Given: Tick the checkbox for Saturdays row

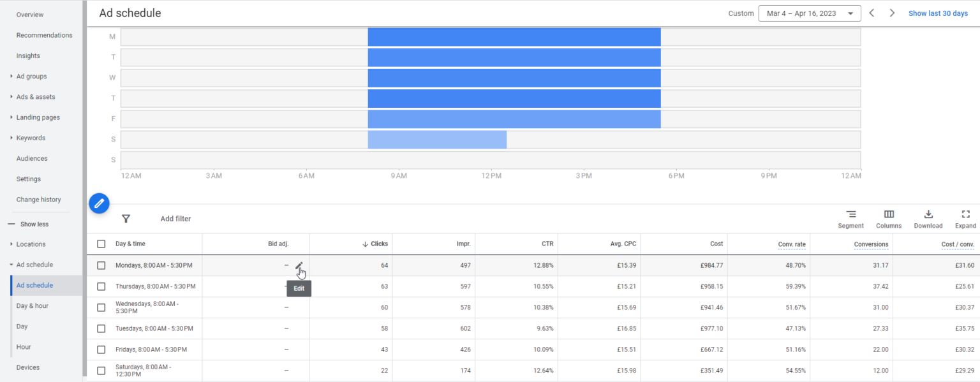Looking at the screenshot, I should (x=100, y=370).
